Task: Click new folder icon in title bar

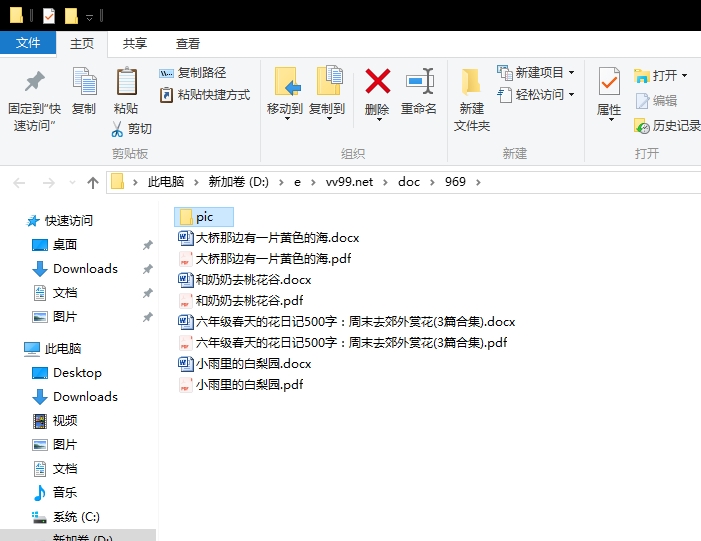Action: (x=71, y=16)
